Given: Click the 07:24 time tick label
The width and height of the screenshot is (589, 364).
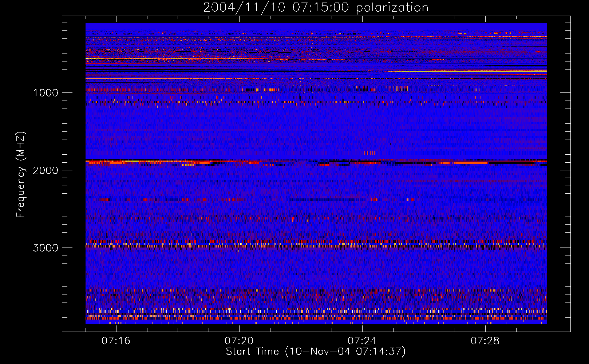Looking at the screenshot, I should 362,341.
